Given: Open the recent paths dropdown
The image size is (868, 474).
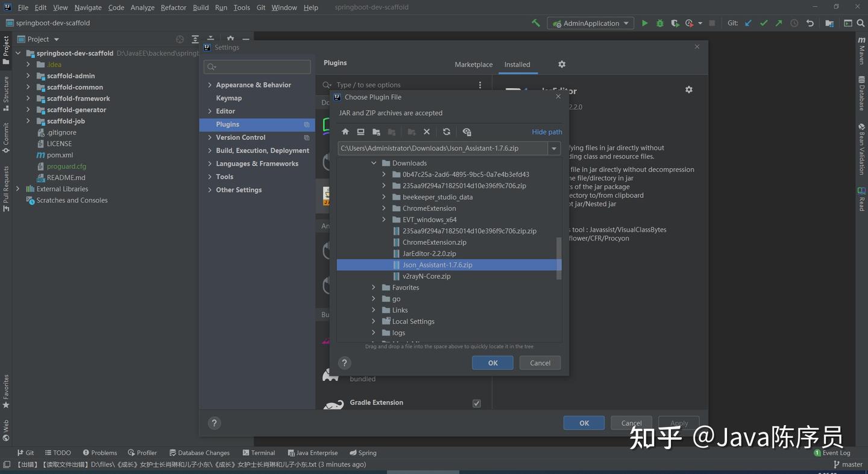Looking at the screenshot, I should tap(553, 148).
